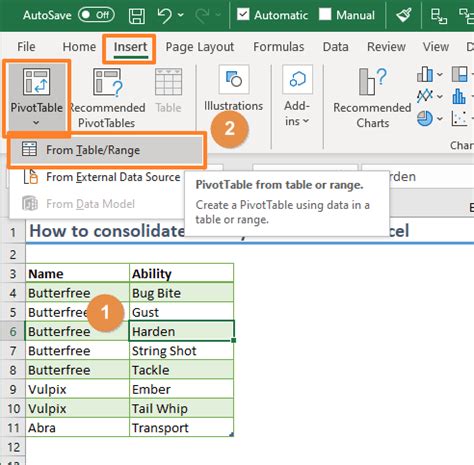Select the Vulpix cell in row 9
Viewport: 474px width, 465px height.
(x=77, y=389)
